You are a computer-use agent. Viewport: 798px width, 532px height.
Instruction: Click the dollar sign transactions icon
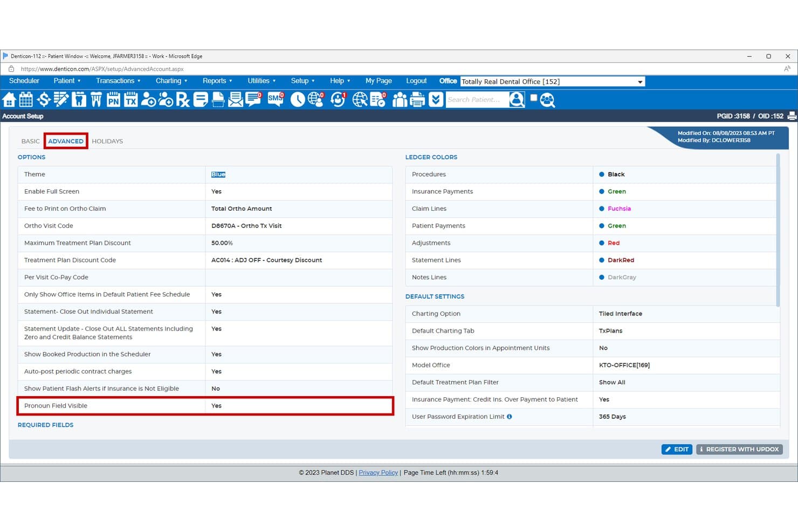44,100
